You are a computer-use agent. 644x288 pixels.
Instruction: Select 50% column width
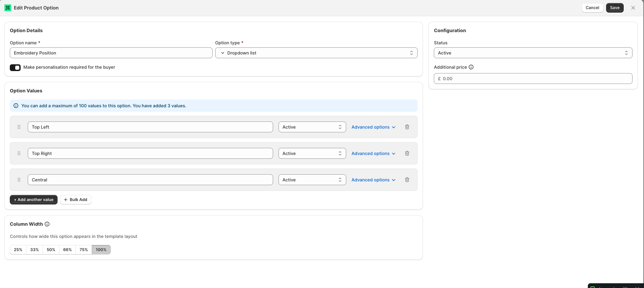click(x=51, y=250)
